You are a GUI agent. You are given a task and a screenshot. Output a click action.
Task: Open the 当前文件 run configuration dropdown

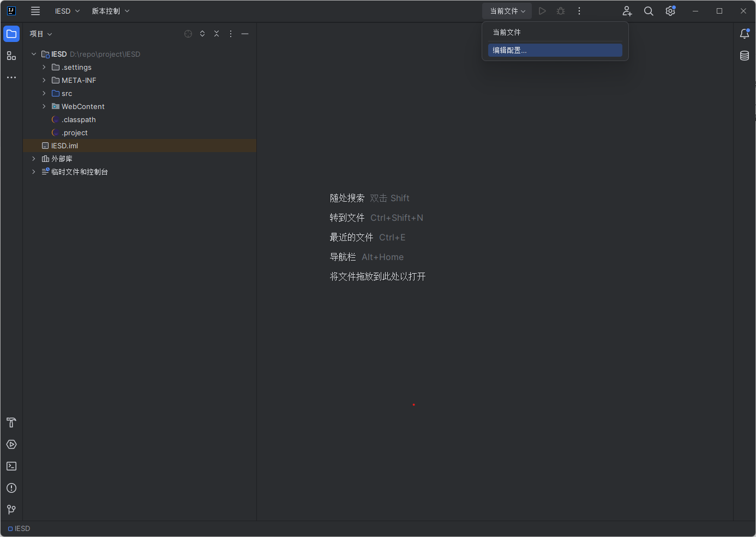point(507,11)
